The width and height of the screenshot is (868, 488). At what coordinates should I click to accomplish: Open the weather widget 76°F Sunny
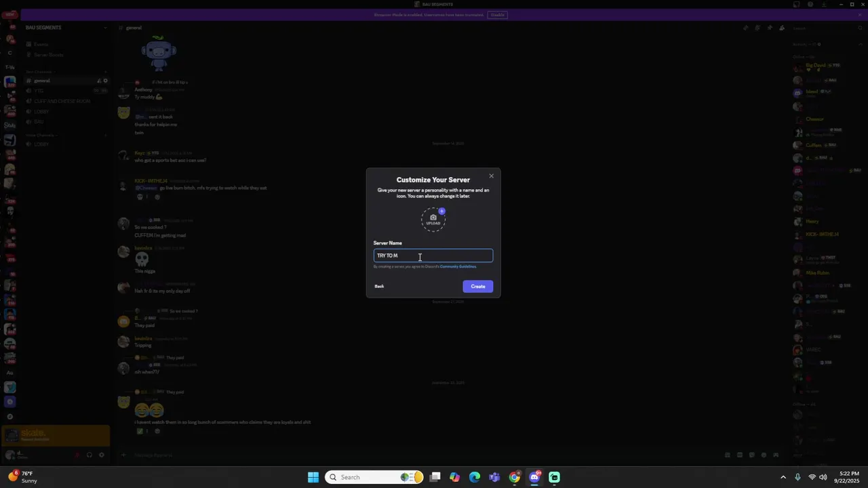[23, 477]
